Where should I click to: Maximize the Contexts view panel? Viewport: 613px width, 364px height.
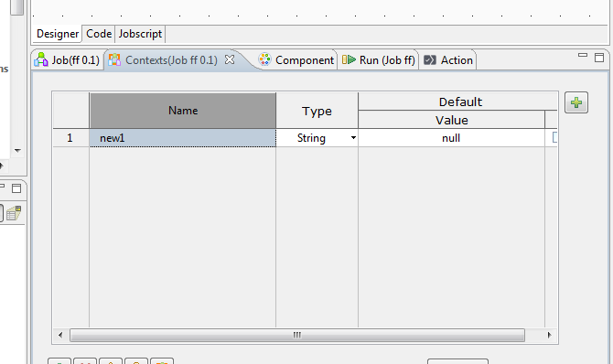[x=599, y=58]
